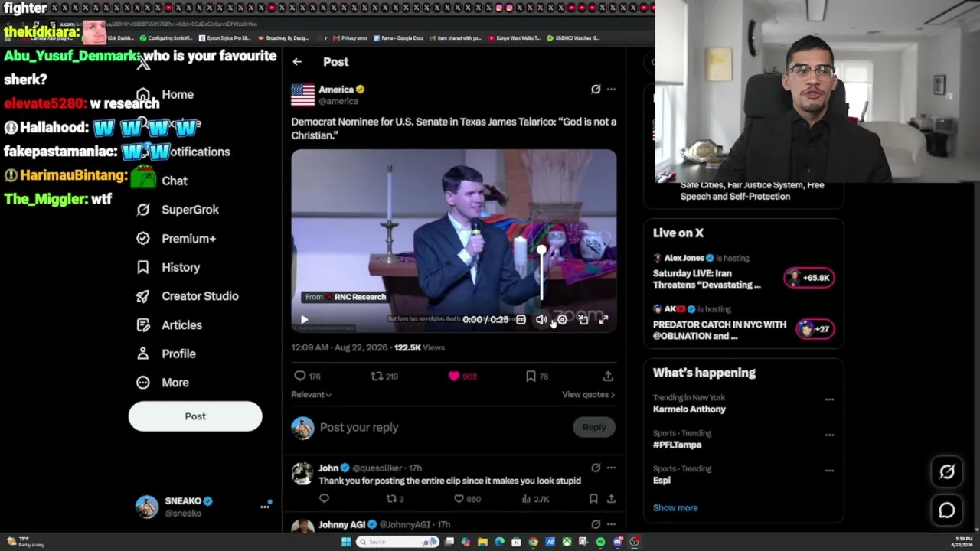Adjust the video volume slider
Image resolution: width=980 pixels, height=551 pixels.
point(541,274)
